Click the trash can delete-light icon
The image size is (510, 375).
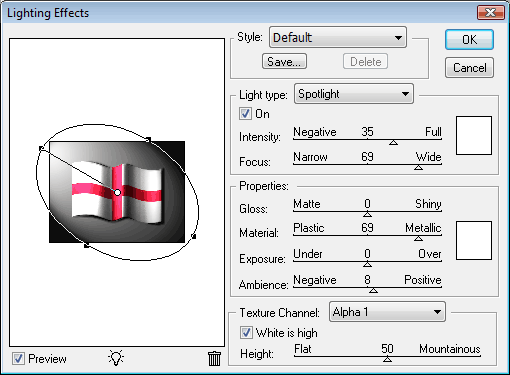click(x=214, y=359)
